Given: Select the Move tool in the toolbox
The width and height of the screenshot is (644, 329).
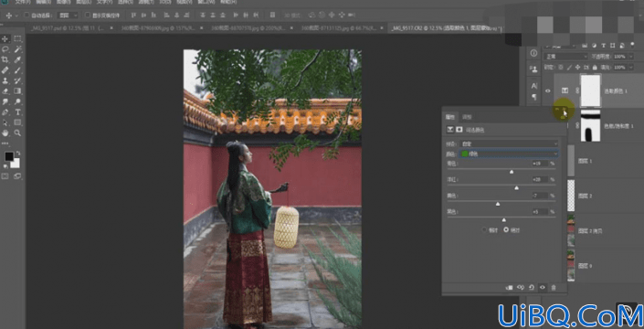Looking at the screenshot, I should click(5, 38).
